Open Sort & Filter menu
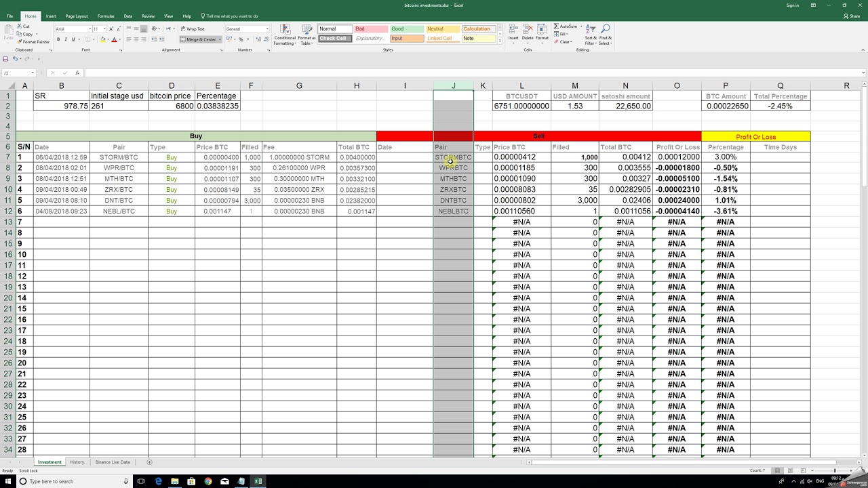 pyautogui.click(x=591, y=35)
